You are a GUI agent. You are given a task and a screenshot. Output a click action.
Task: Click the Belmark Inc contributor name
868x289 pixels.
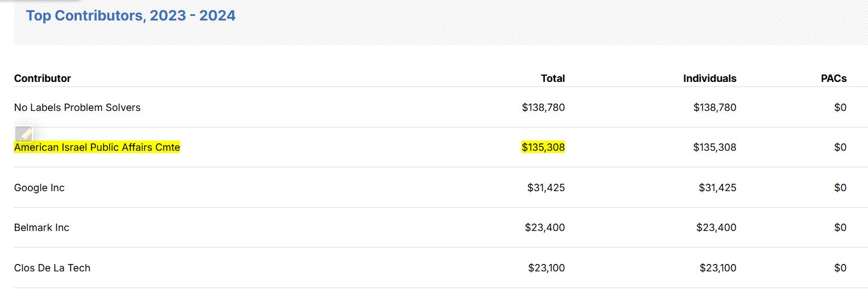point(42,228)
